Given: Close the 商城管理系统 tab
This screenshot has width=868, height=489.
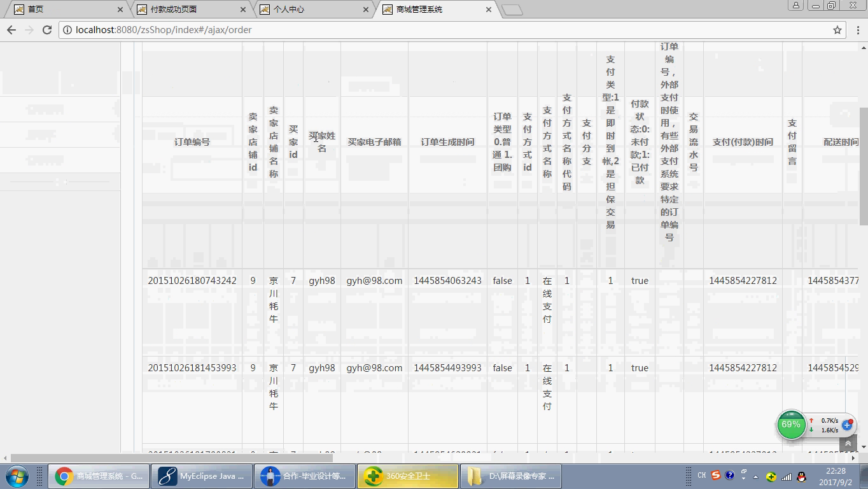Looking at the screenshot, I should pos(488,10).
